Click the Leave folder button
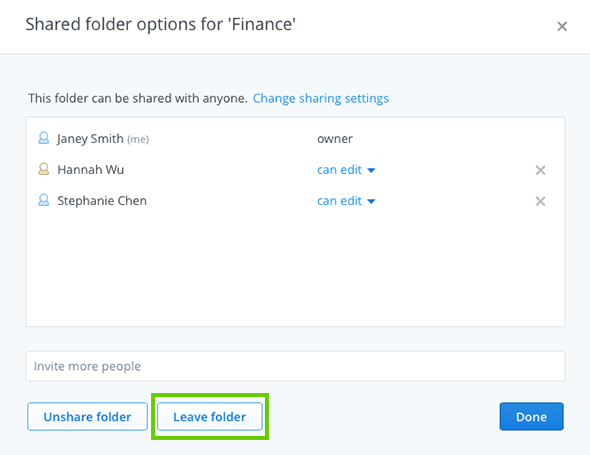Image resolution: width=590 pixels, height=455 pixels. pyautogui.click(x=210, y=416)
